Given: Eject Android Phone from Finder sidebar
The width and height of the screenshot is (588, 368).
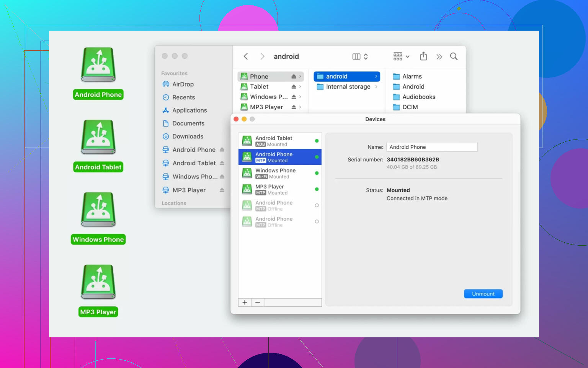Looking at the screenshot, I should [x=222, y=150].
